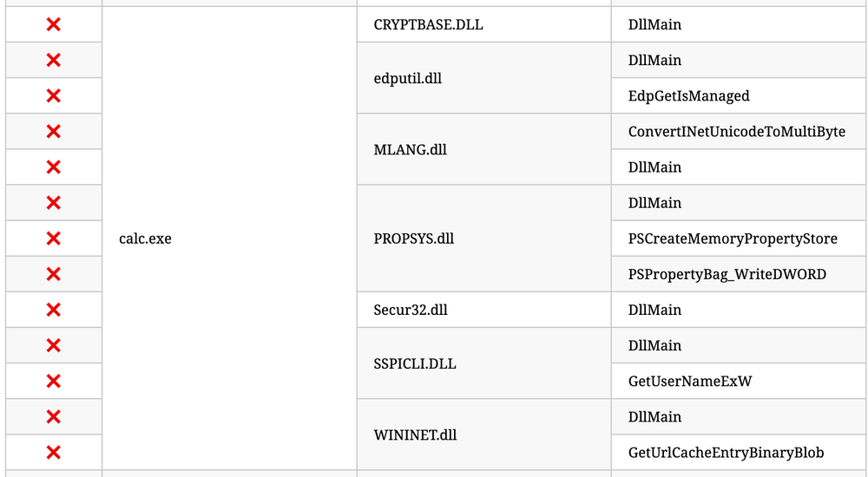Click the EdpGetIsManaged function name
The width and height of the screenshot is (868, 477).
coord(688,95)
